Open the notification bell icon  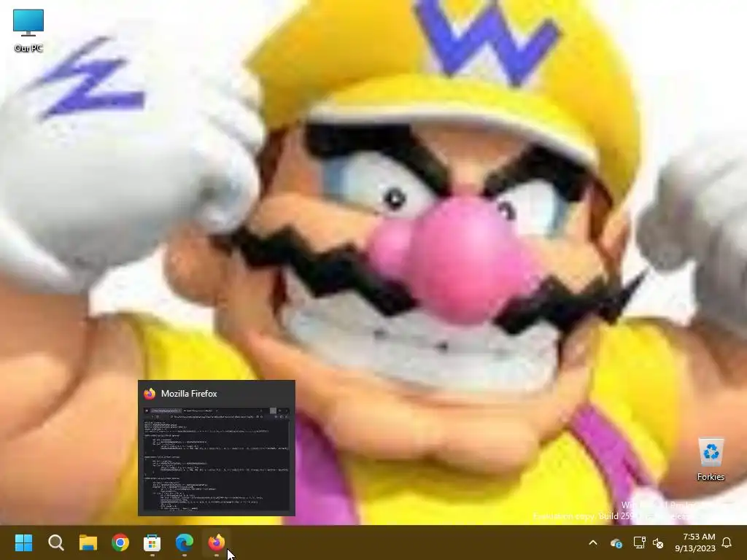point(727,542)
